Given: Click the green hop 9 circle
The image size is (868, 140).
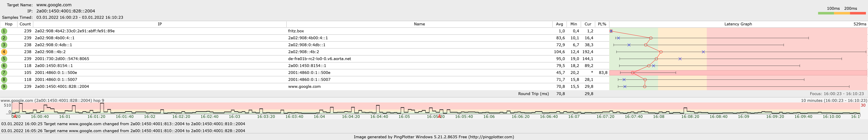Looking at the screenshot, I should coord(4,87).
